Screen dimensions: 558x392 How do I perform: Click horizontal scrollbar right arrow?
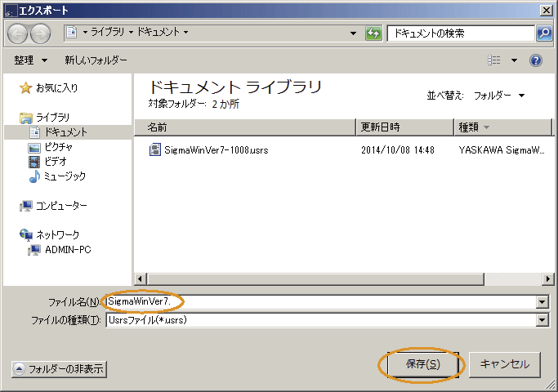tap(548, 278)
